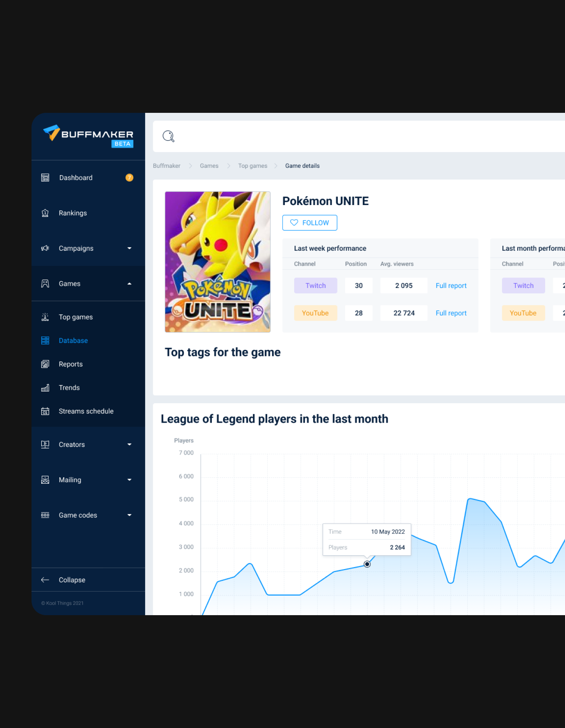Go to Buffmaker breadcrumb
Image resolution: width=565 pixels, height=728 pixels.
click(x=167, y=166)
